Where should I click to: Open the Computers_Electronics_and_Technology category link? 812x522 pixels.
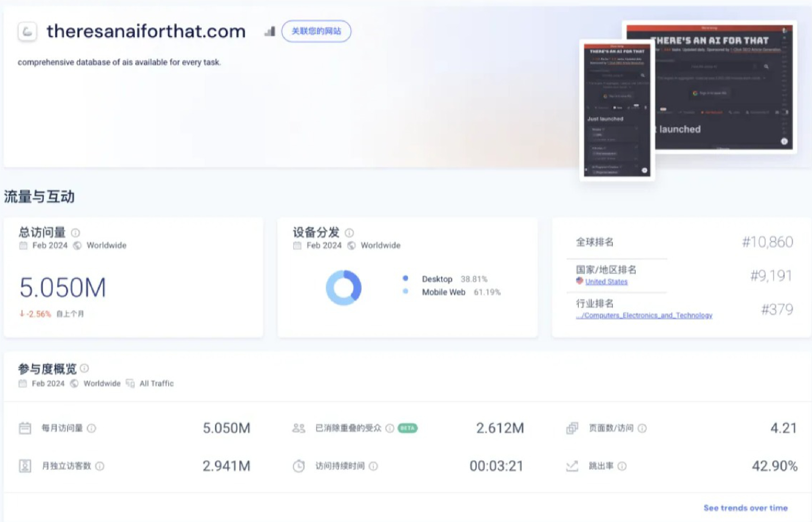coord(644,316)
